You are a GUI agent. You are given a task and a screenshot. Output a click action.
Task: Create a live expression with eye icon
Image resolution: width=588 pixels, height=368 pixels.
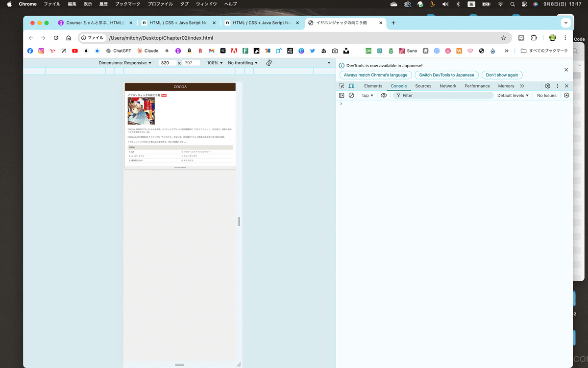[x=384, y=95]
